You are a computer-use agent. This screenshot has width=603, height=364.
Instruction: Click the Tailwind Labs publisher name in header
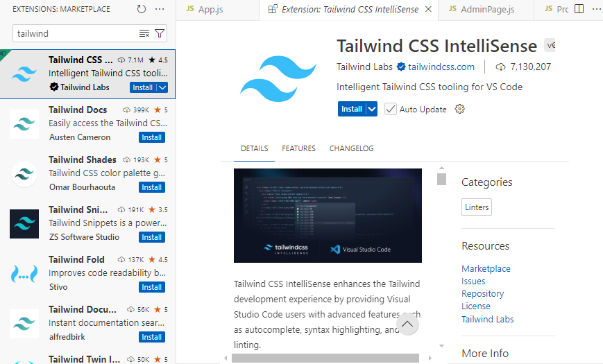(364, 67)
